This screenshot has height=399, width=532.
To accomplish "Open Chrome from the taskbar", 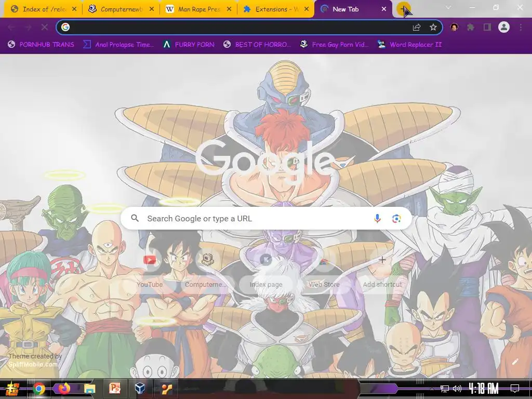I will (38, 389).
